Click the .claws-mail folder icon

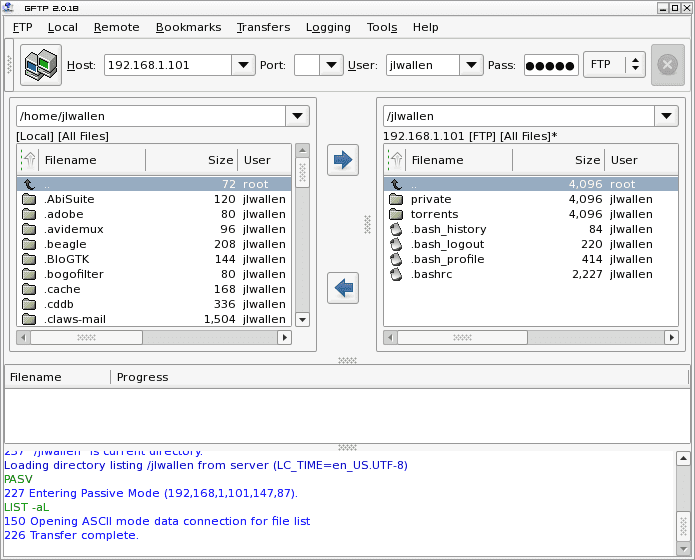29,319
